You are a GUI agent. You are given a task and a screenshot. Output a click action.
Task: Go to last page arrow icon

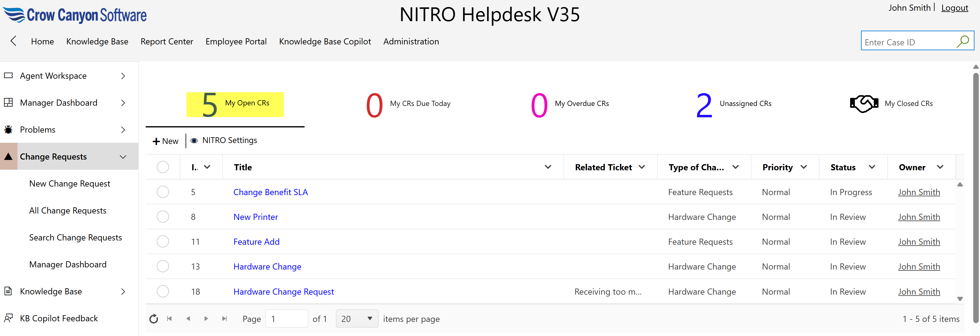tap(225, 319)
